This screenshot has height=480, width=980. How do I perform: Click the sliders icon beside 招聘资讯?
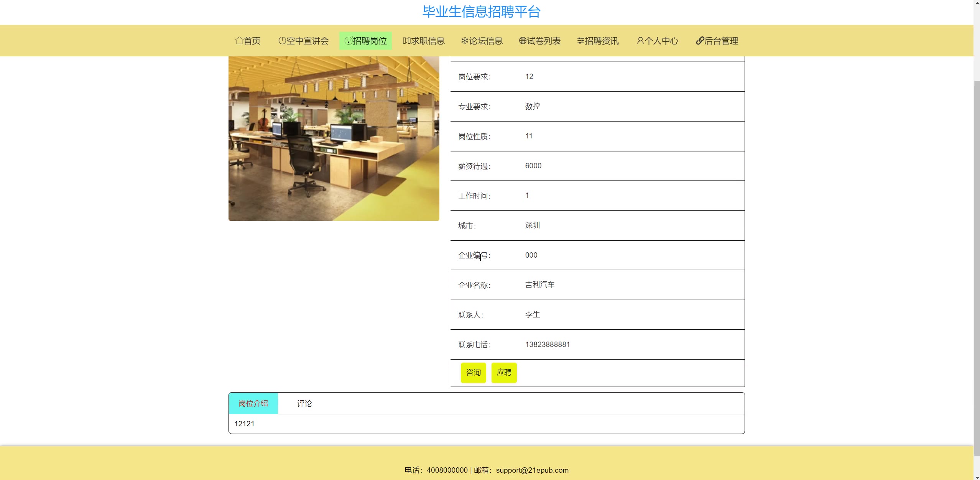click(581, 41)
